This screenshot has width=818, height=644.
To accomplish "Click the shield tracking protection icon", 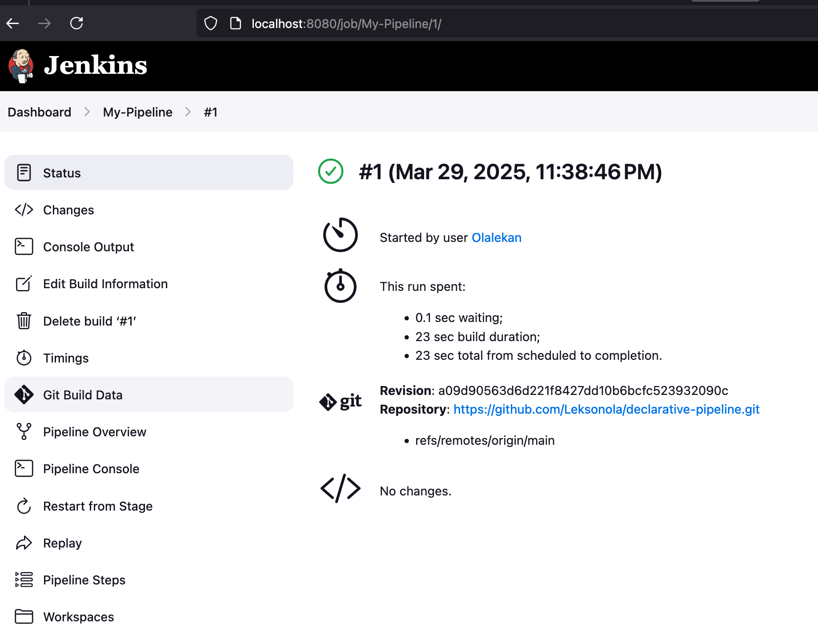I will pyautogui.click(x=211, y=24).
